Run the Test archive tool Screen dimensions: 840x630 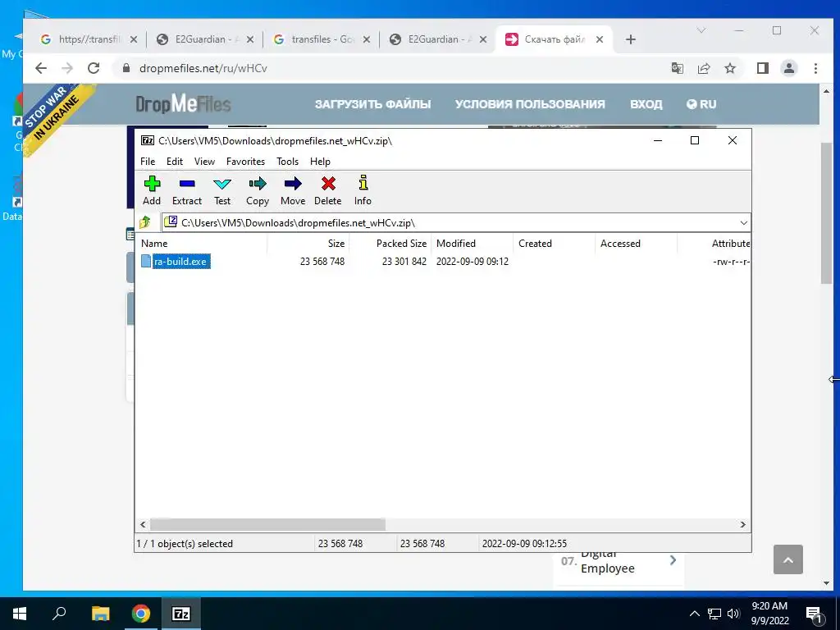221,190
